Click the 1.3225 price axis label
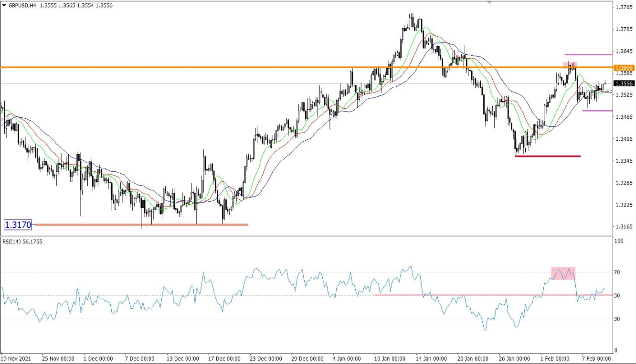This screenshot has height=364, width=636. point(624,205)
